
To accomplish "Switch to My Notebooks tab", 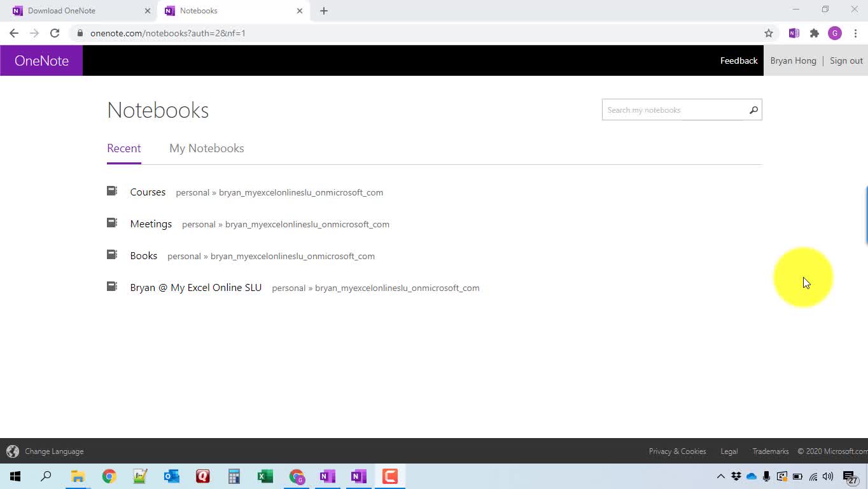I will click(x=206, y=148).
